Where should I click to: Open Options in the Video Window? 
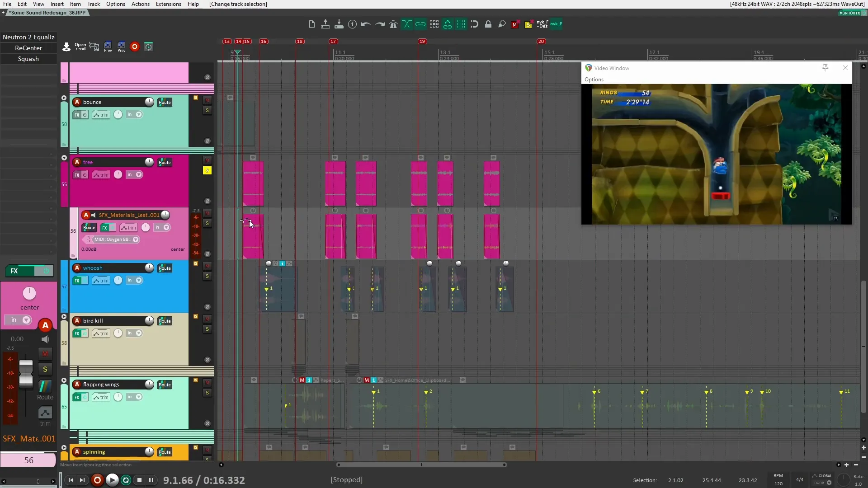click(594, 80)
